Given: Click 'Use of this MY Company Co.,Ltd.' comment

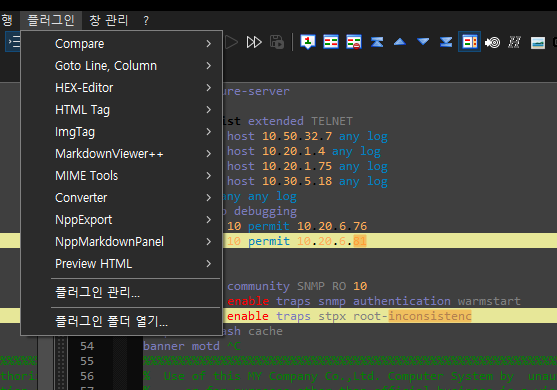Looking at the screenshot, I should click(x=272, y=376).
